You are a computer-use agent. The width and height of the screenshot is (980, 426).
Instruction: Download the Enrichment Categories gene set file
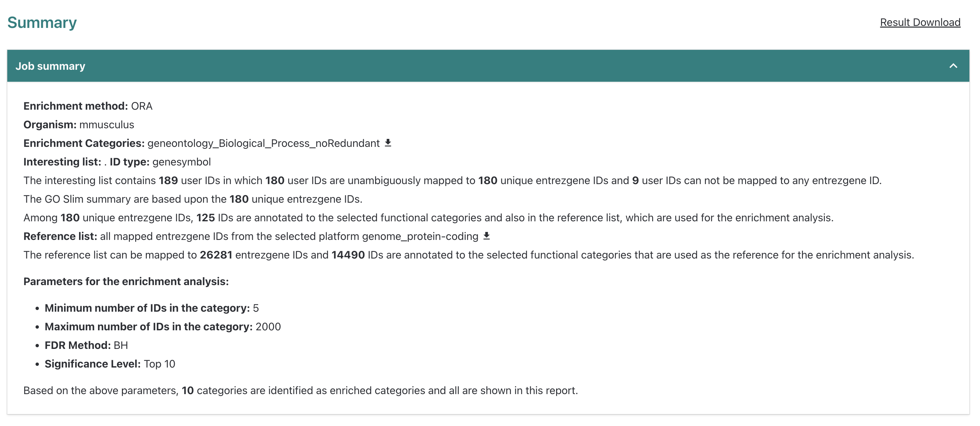[388, 143]
